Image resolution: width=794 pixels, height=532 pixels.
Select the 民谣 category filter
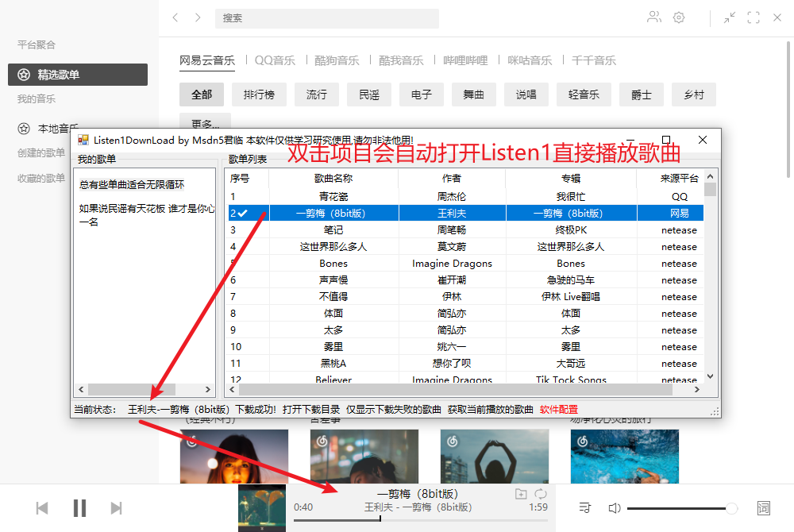[369, 94]
